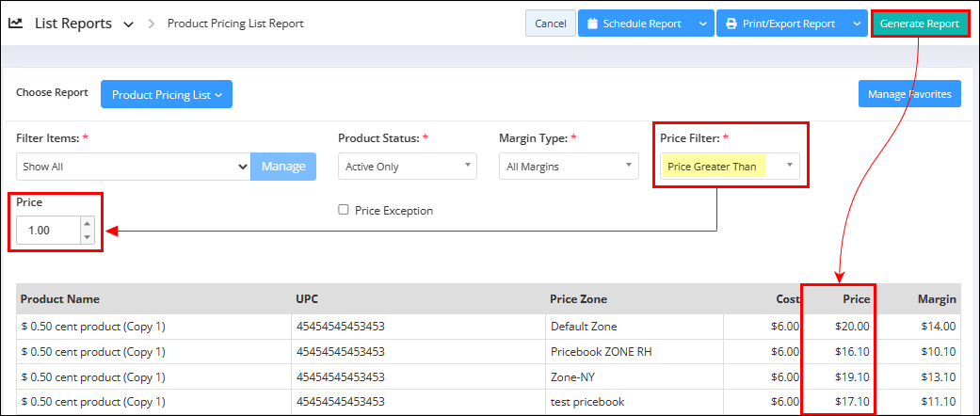Viewport: 980px width, 416px height.
Task: Click the Generate Report button
Action: click(x=920, y=24)
